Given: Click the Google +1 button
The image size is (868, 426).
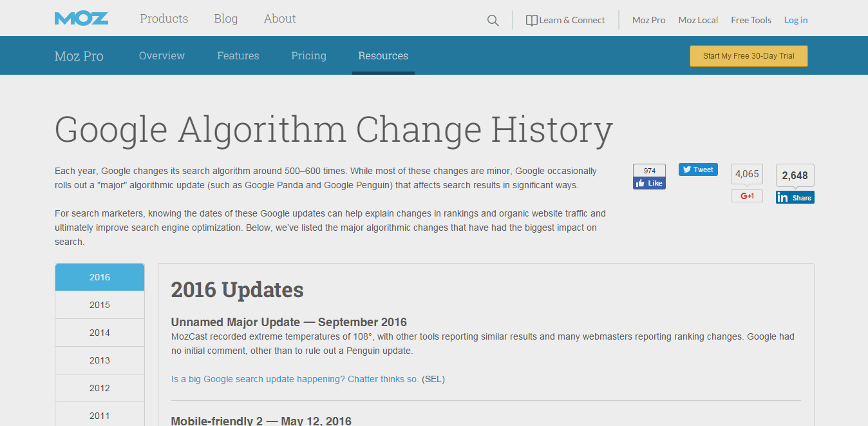Looking at the screenshot, I should pos(747,196).
